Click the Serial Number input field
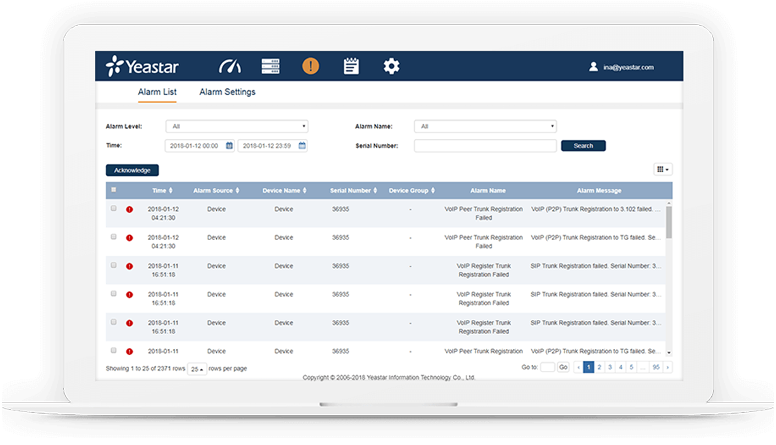Image resolution: width=776 pixels, height=445 pixels. 485,146
